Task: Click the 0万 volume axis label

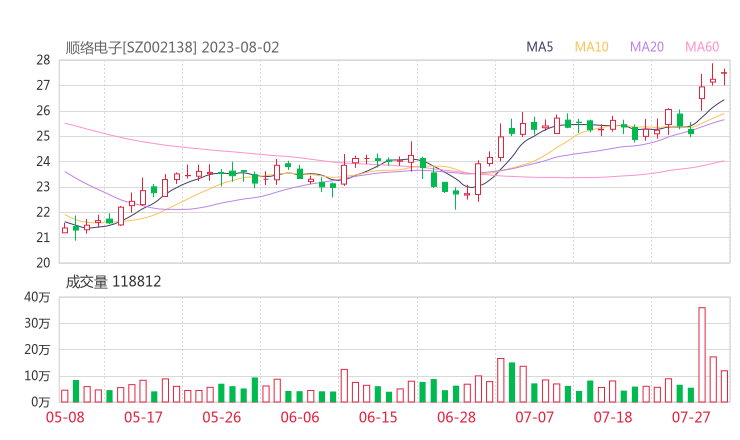Action: click(41, 402)
